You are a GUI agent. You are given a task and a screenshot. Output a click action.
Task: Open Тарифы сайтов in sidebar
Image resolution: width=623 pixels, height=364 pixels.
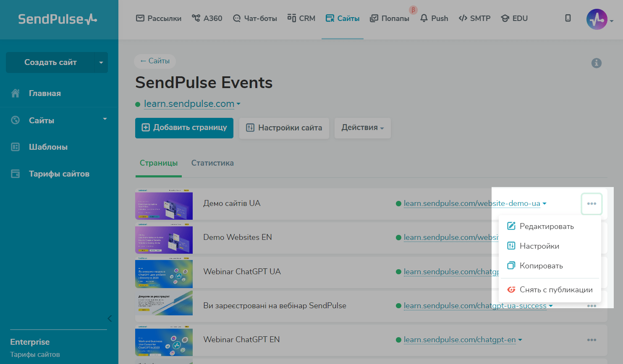(x=59, y=174)
